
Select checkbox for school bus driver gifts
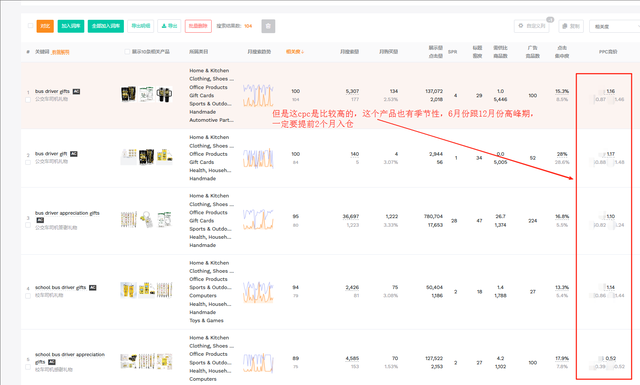tap(28, 296)
